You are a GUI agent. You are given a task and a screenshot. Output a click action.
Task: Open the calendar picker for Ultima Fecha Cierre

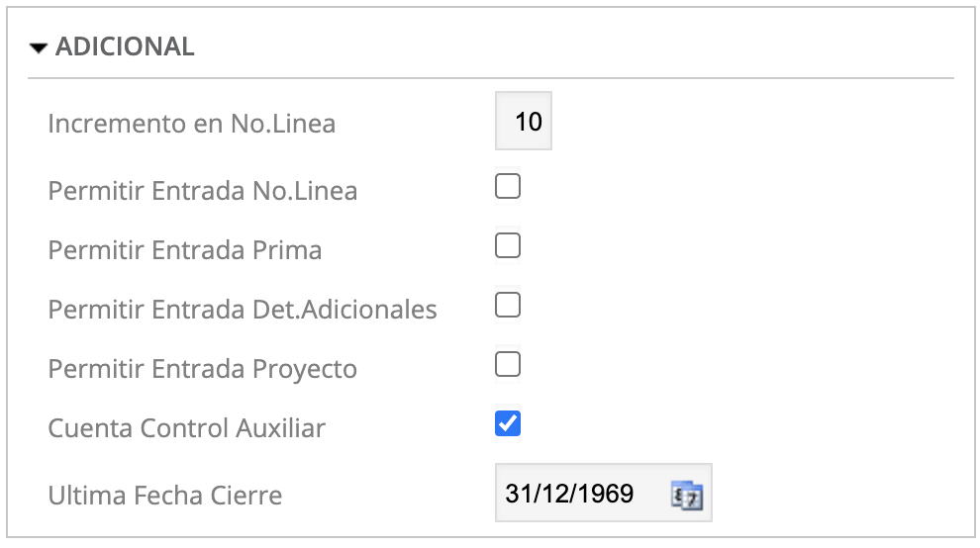(686, 494)
